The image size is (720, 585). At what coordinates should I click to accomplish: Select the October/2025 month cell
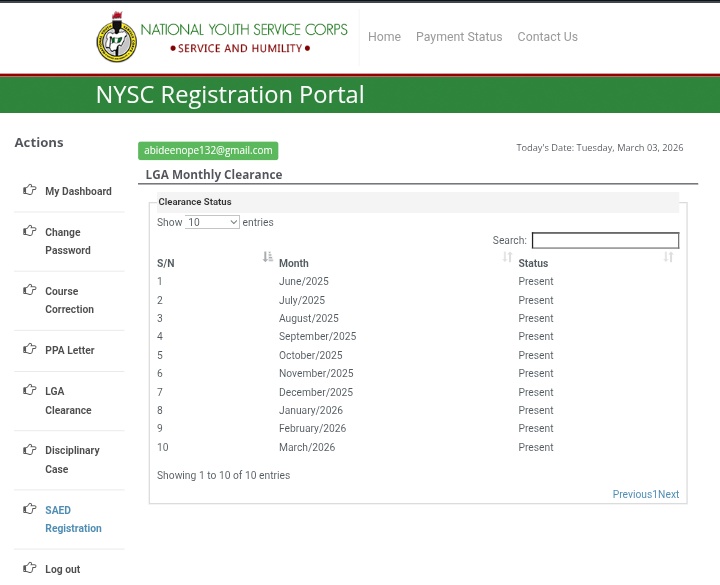click(310, 355)
